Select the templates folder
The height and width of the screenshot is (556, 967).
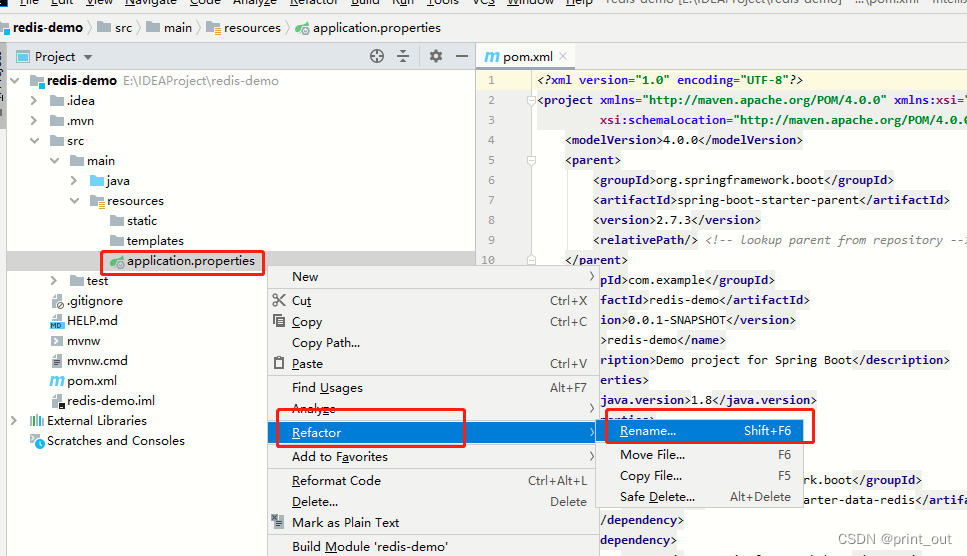155,241
